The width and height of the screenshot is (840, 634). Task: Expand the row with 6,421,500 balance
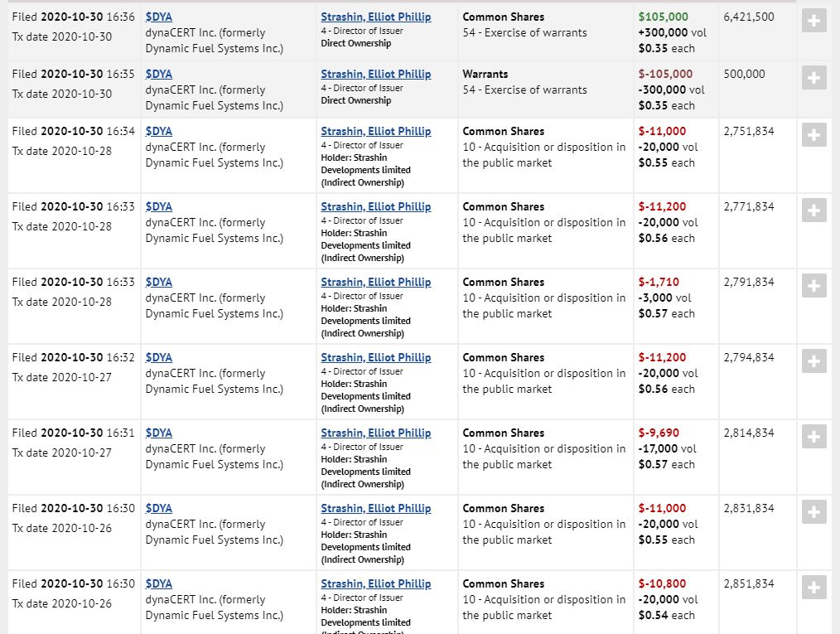814,21
